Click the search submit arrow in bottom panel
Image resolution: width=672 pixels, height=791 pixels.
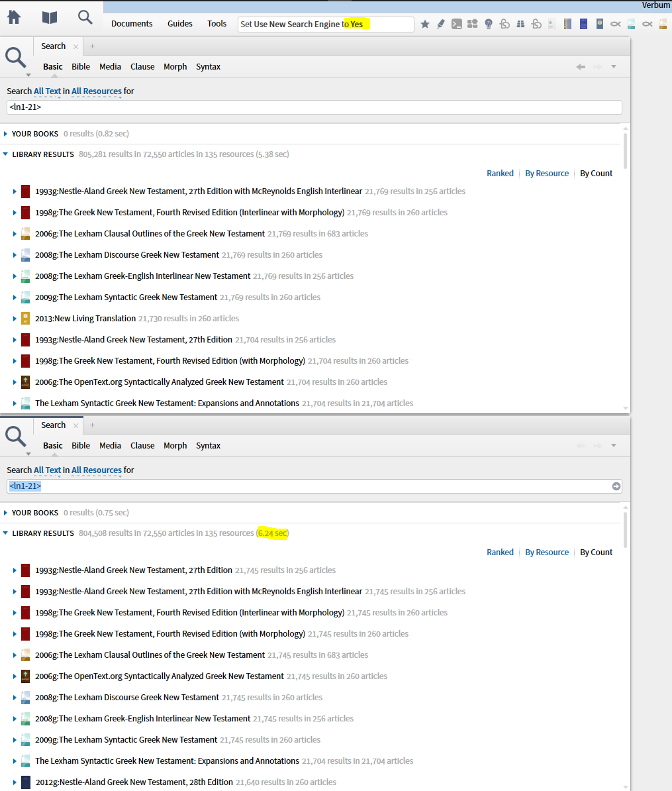[616, 486]
